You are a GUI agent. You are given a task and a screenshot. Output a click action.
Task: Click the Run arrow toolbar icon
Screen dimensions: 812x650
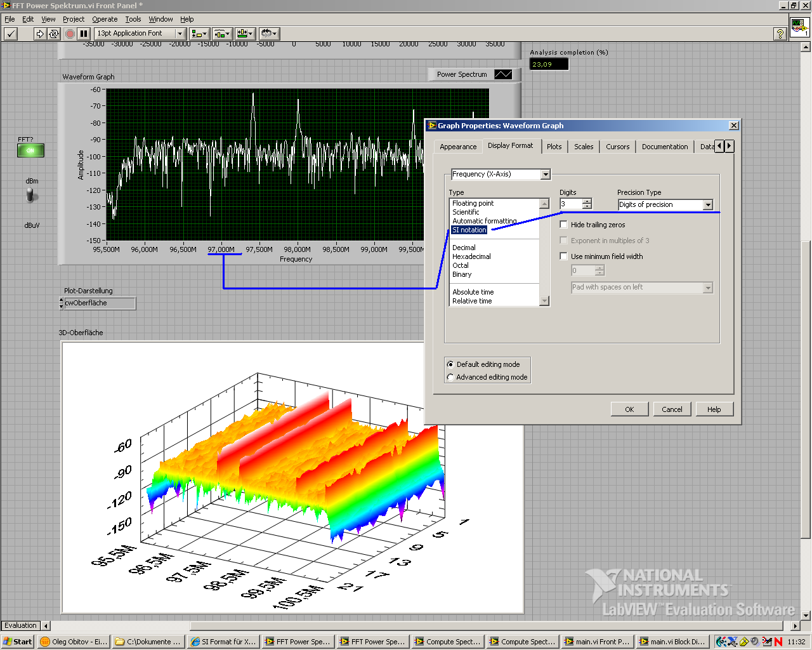pos(39,34)
